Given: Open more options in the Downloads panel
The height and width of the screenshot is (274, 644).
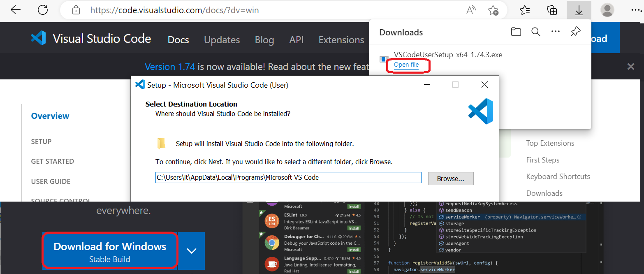Looking at the screenshot, I should (556, 32).
